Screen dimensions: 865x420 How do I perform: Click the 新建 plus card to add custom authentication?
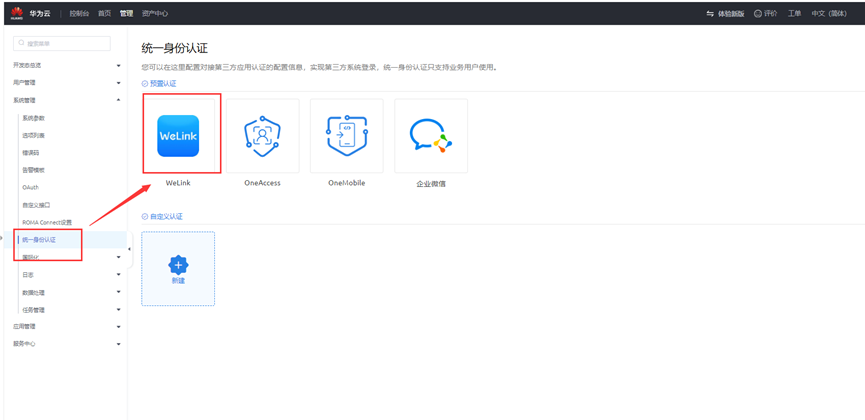(x=178, y=269)
